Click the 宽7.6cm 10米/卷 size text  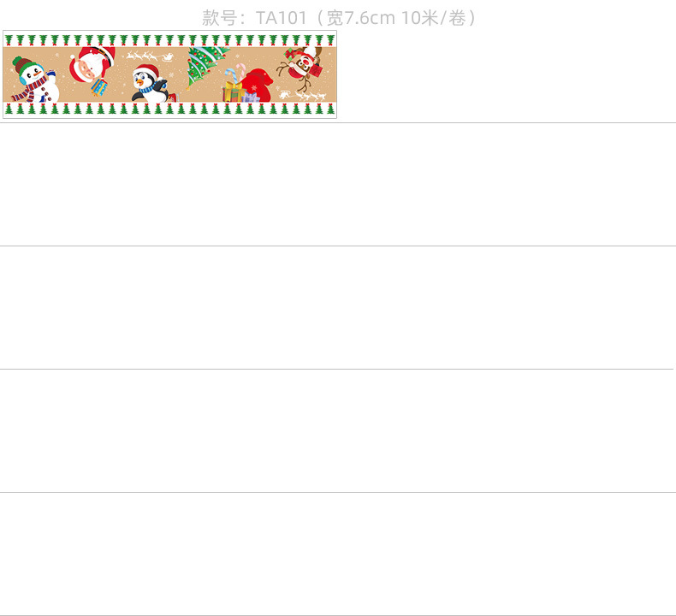pyautogui.click(x=396, y=18)
